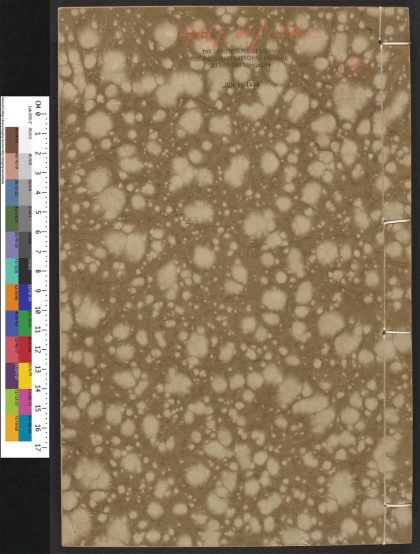Click the bottommost binding stitch on spine
Viewport: 420px width, 554px height.
pyautogui.click(x=397, y=506)
